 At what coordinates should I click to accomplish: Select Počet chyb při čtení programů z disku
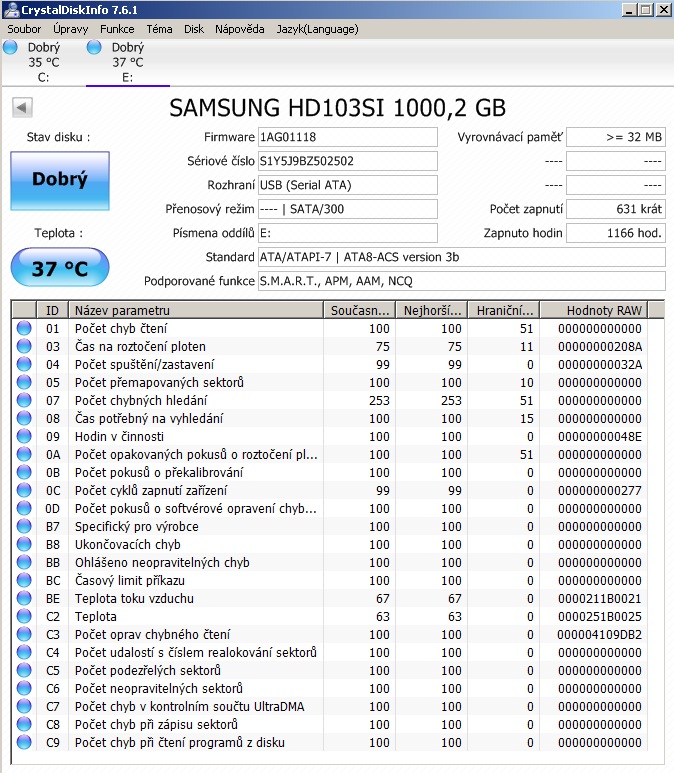179,742
